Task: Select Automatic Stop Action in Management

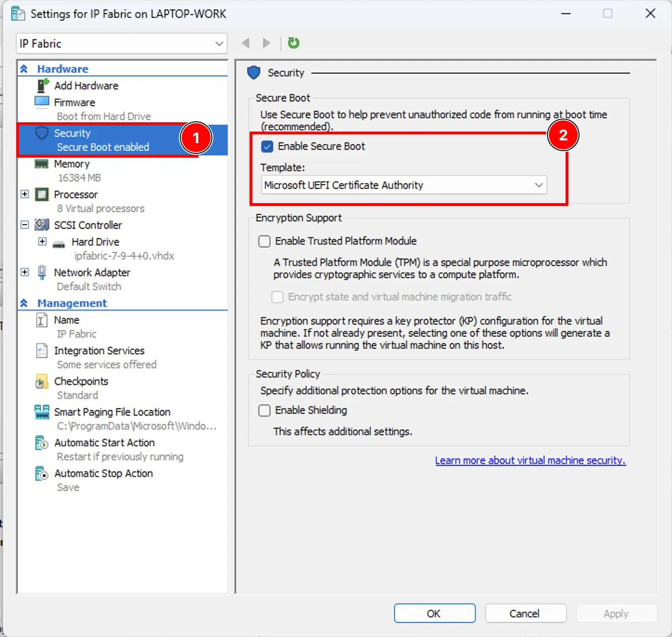Action: pyautogui.click(x=103, y=473)
